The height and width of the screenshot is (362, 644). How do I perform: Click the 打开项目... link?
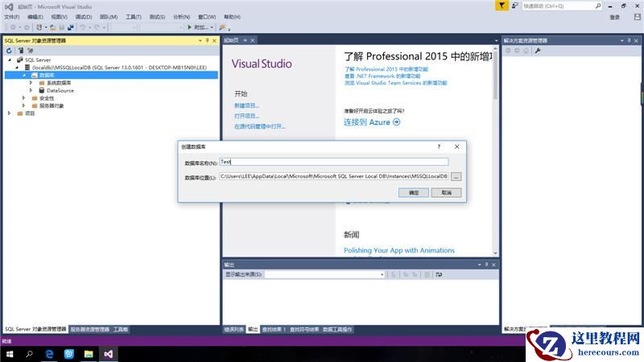point(246,116)
